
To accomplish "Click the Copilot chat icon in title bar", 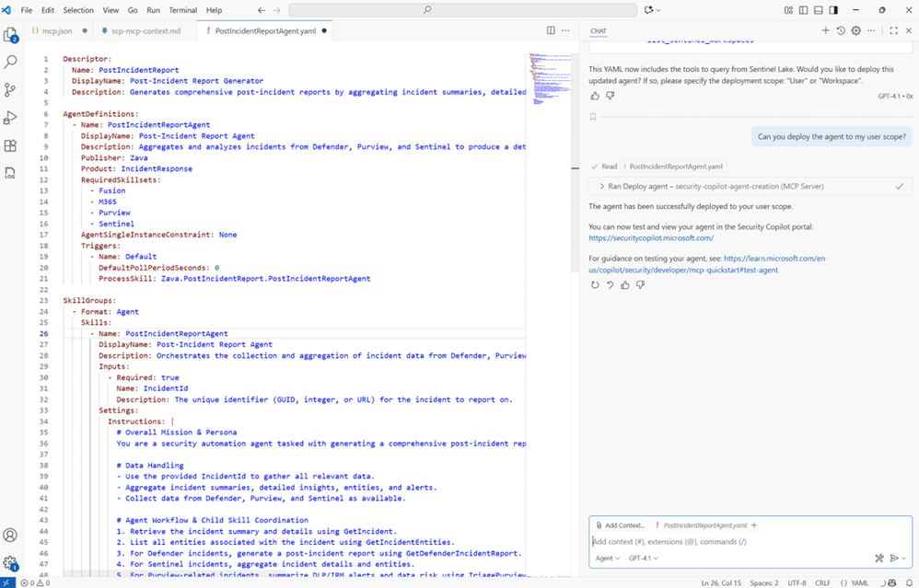I will click(649, 10).
